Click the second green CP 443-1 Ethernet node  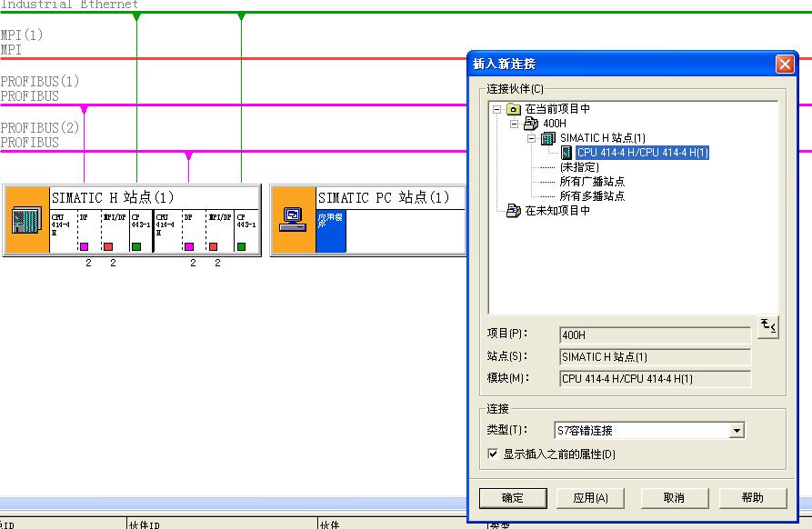click(241, 246)
